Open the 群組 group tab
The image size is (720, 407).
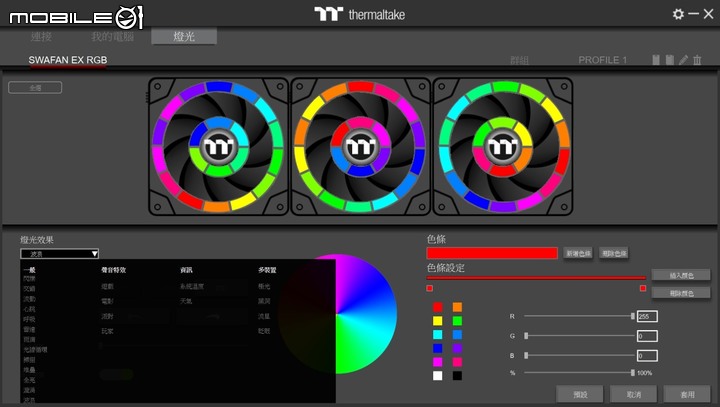coord(519,60)
